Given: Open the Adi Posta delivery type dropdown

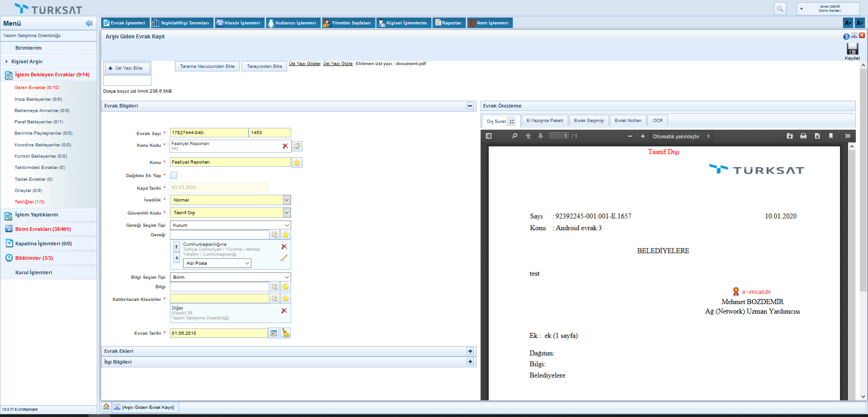Looking at the screenshot, I should (x=247, y=263).
